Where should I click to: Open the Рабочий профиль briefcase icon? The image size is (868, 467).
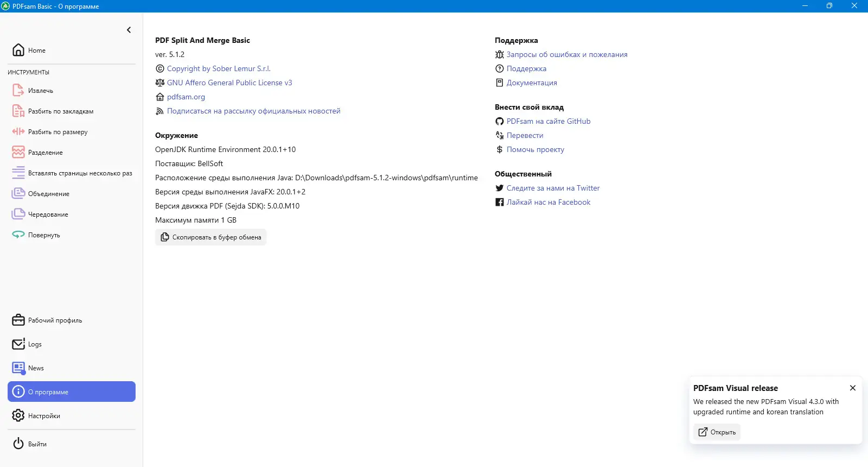pyautogui.click(x=18, y=320)
